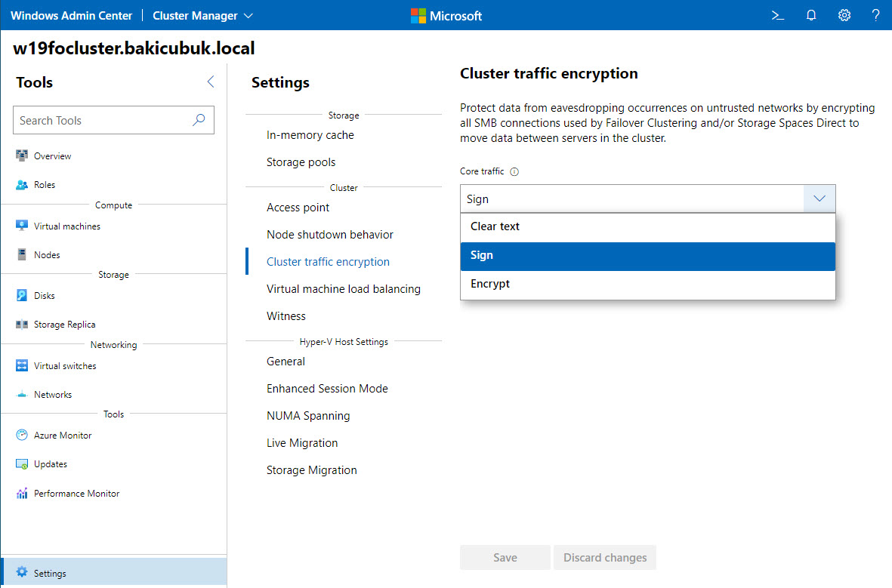Open Live Migration settings
The image size is (892, 588).
point(302,443)
